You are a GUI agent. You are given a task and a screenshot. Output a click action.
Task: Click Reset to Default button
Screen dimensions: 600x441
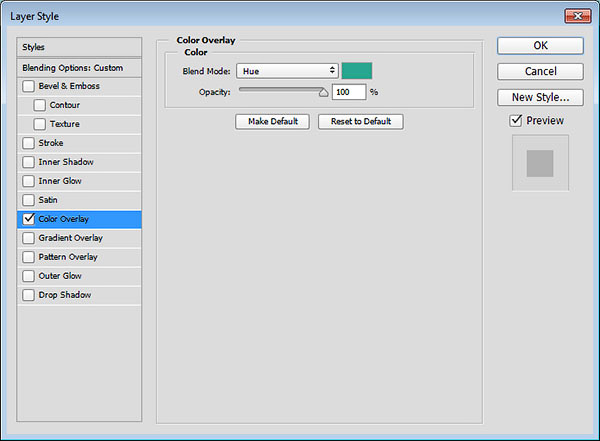click(360, 122)
